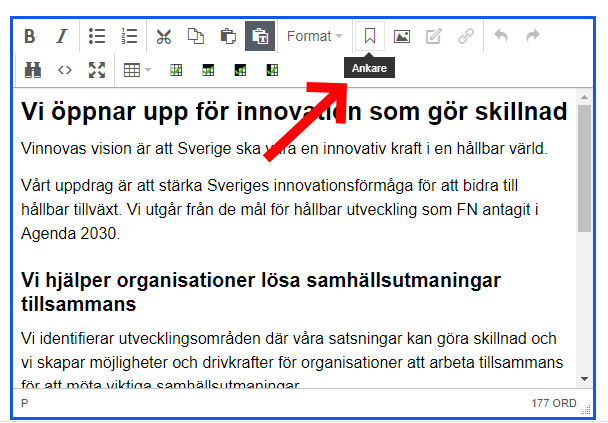Viewport: 608px width, 423px height.
Task: Toggle the highlighted Paste as text button
Action: pyautogui.click(x=260, y=36)
